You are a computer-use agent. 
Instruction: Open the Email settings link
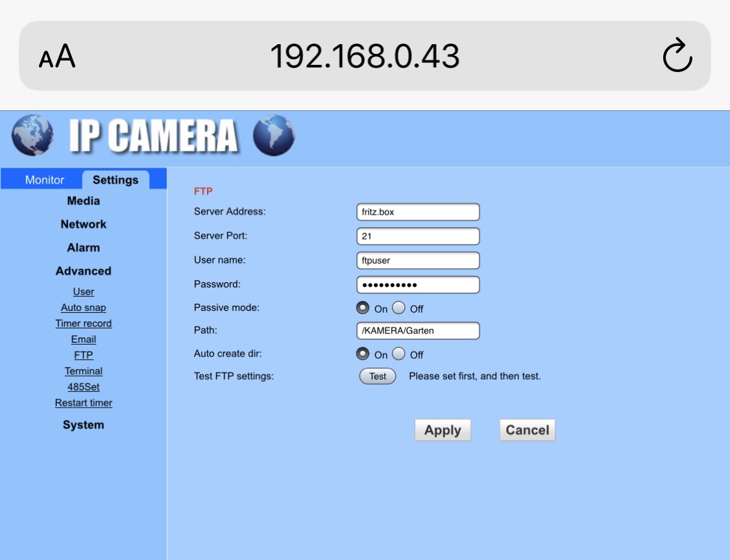84,339
